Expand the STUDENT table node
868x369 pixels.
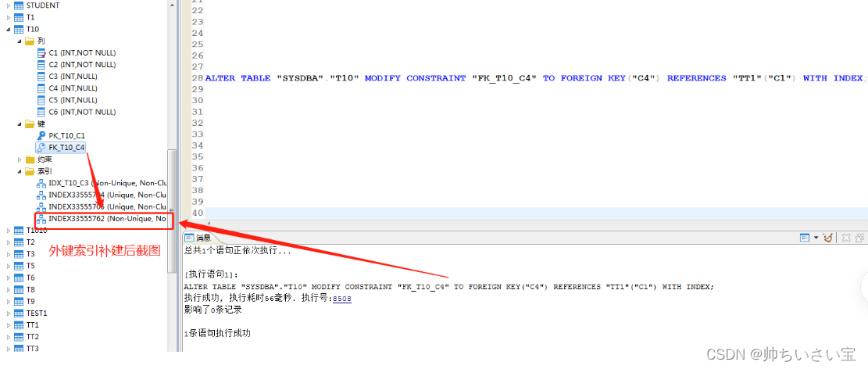9,5
